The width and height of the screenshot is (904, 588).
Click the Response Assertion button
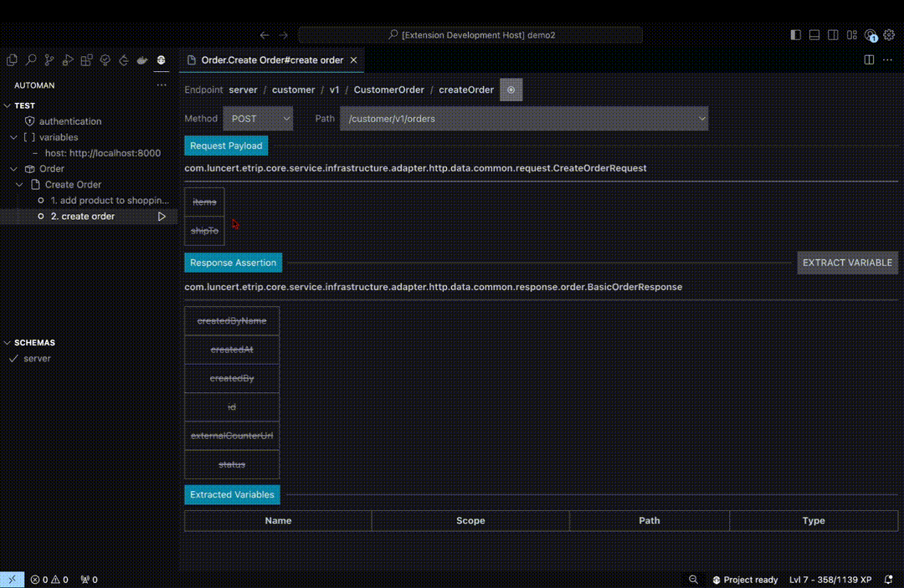click(x=233, y=262)
